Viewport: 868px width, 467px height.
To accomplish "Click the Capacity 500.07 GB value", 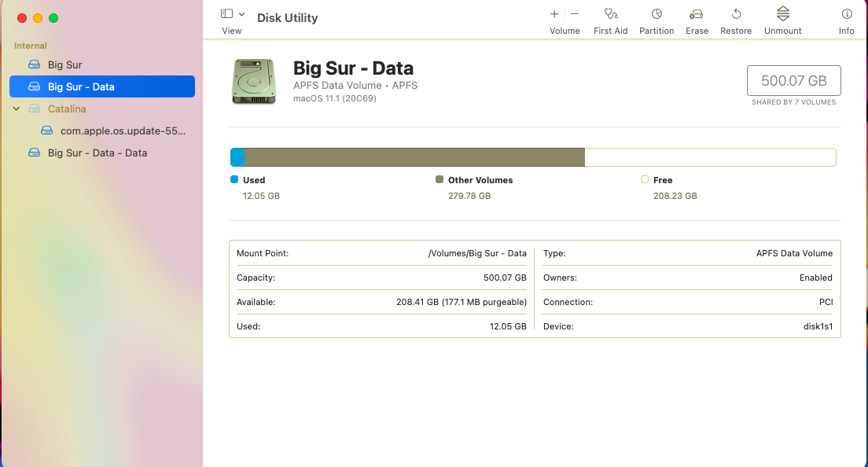I will [x=505, y=278].
